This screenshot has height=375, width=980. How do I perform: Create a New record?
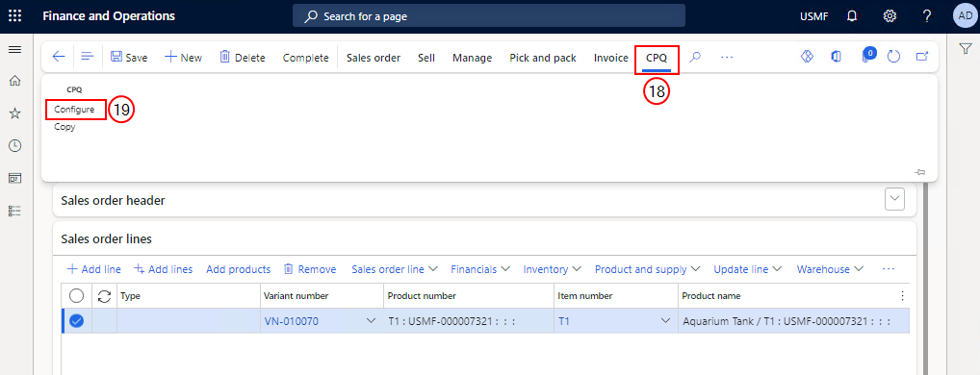click(183, 58)
